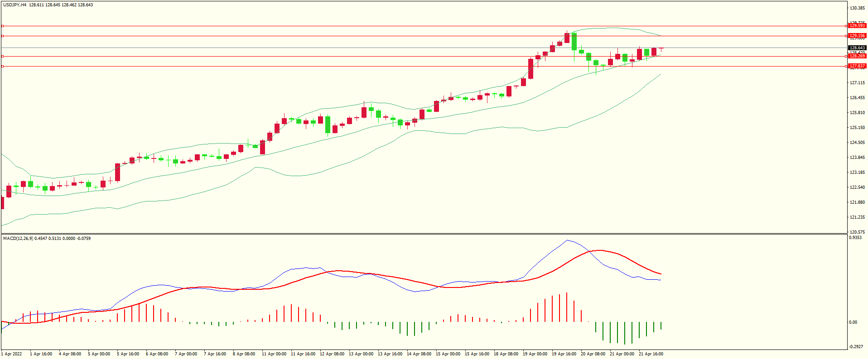Click the 5 Apr 16:00 time label
This screenshot has height=359, width=868.
pyautogui.click(x=128, y=354)
